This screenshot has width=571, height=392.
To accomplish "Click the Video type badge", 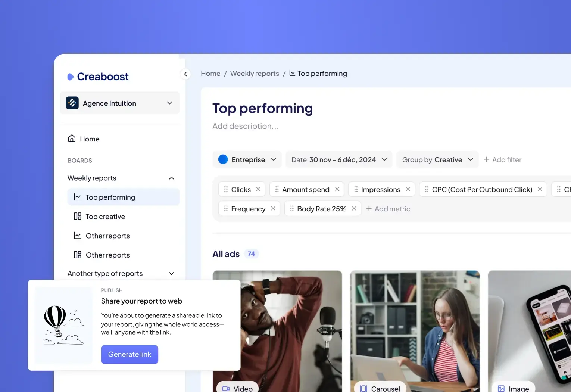I will click(x=237, y=388).
